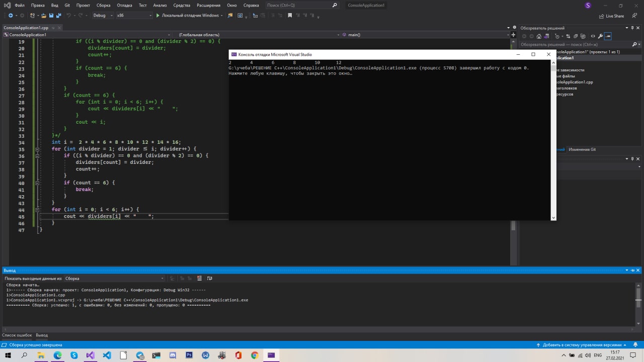Open debugger target dropdown arrow

click(x=221, y=16)
